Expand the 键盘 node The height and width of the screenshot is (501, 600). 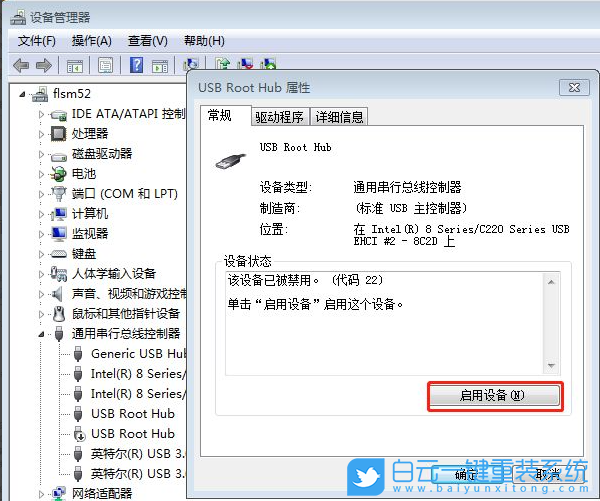point(41,254)
